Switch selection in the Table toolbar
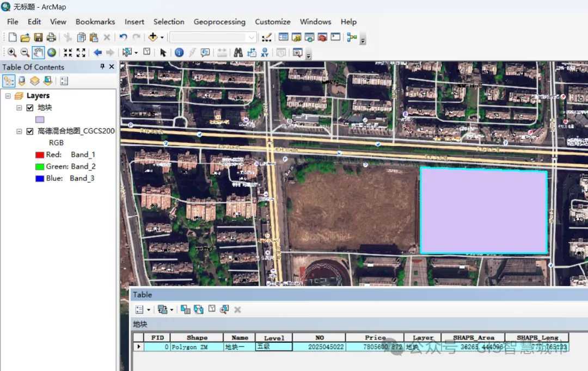 198,310
